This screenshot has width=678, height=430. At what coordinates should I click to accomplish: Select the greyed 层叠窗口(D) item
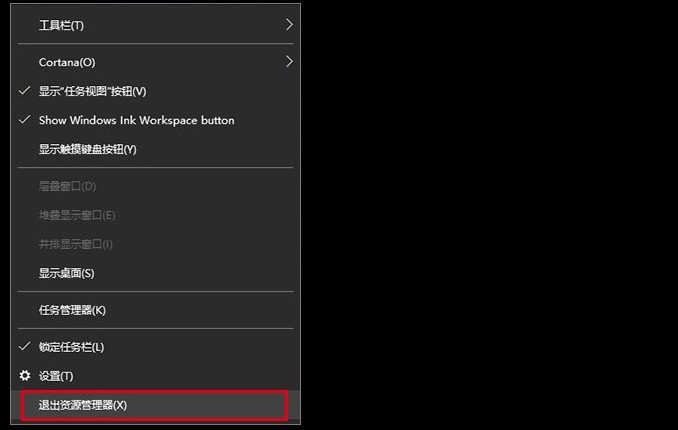67,186
